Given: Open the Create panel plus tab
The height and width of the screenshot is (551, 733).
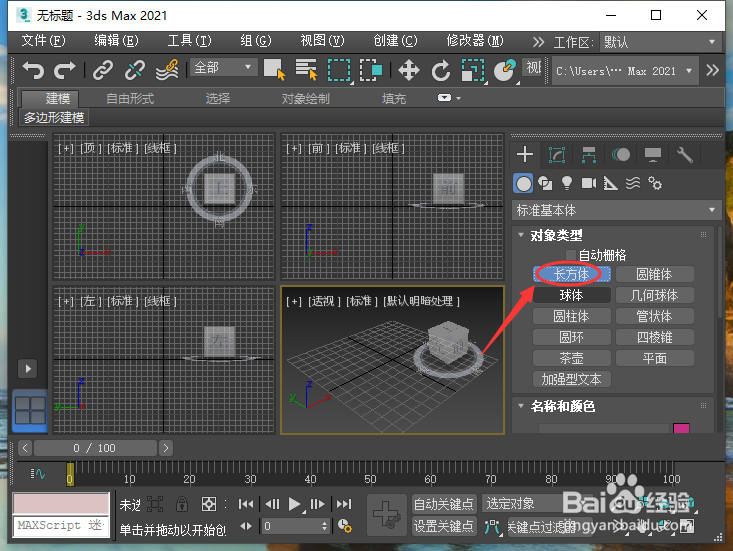Looking at the screenshot, I should pyautogui.click(x=525, y=154).
